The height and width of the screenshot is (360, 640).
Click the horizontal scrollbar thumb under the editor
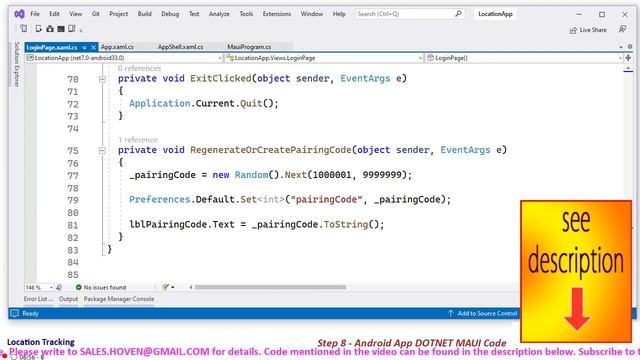coord(270,287)
